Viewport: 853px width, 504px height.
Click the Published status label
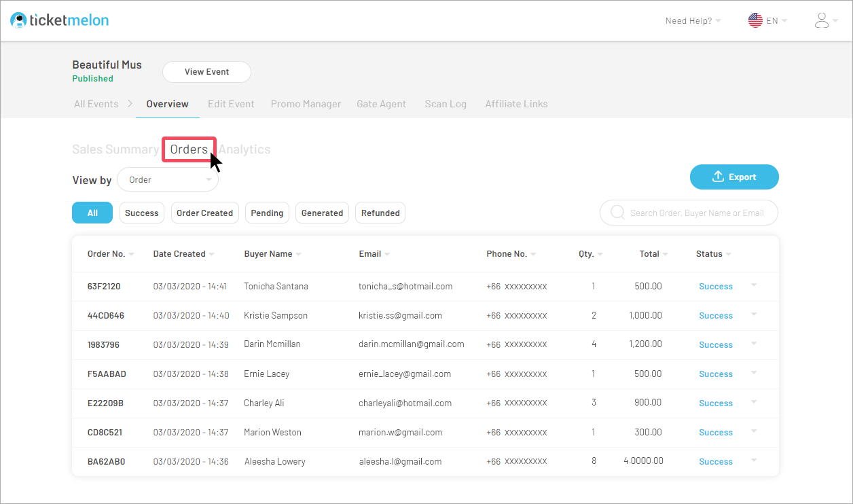(x=93, y=79)
